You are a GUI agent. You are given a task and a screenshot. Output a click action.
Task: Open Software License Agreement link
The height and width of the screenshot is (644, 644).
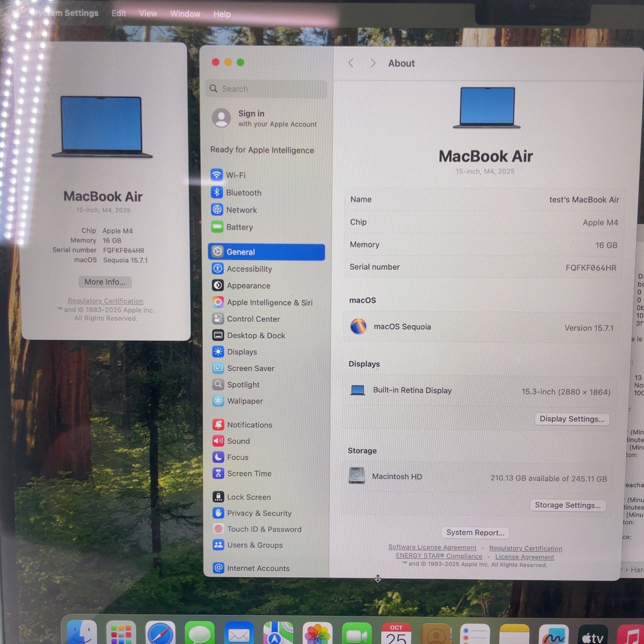coord(432,547)
